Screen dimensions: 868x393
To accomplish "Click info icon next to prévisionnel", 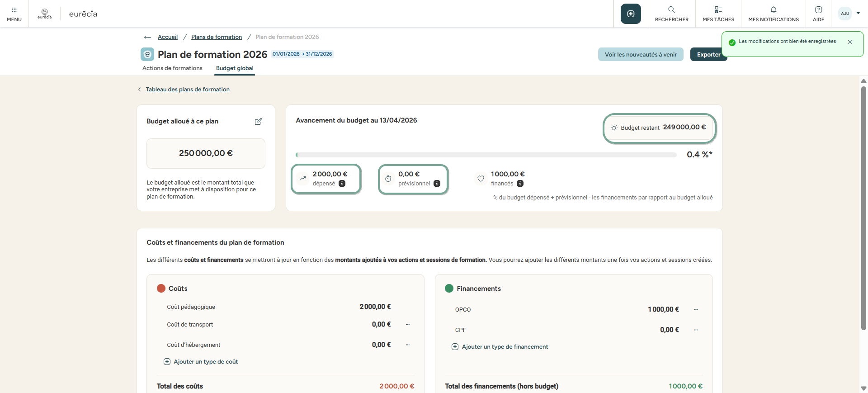I will 437,184.
